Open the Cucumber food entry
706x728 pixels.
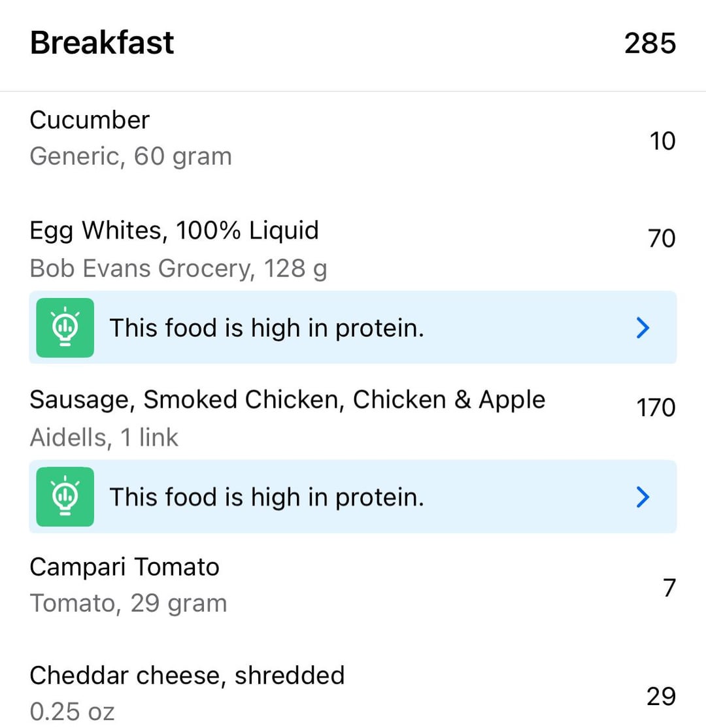(353, 139)
